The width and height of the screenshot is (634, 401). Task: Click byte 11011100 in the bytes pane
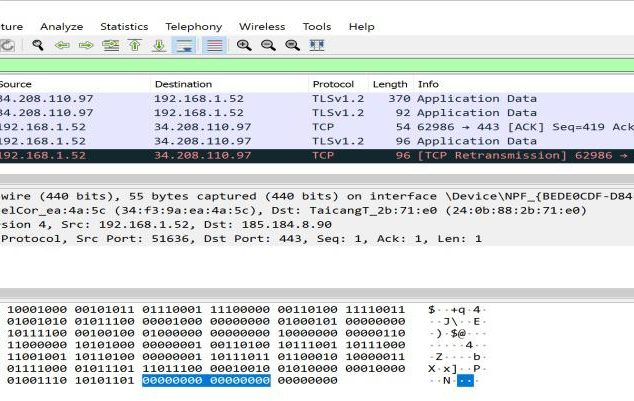tap(172, 369)
